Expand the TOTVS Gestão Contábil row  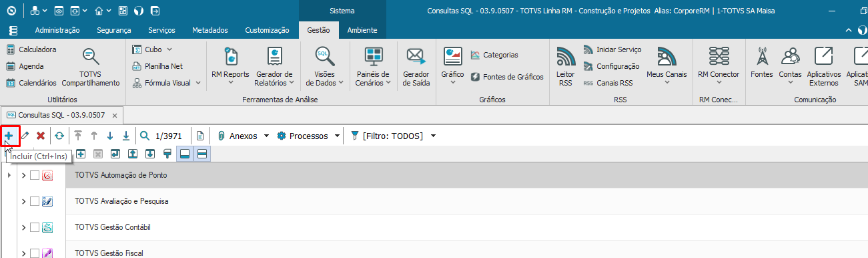[x=23, y=227]
